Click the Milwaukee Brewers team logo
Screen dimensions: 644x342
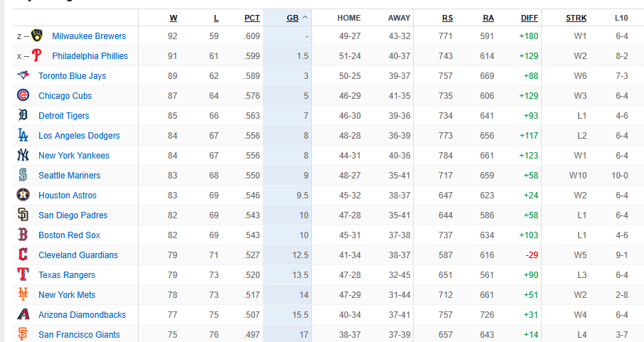(37, 36)
